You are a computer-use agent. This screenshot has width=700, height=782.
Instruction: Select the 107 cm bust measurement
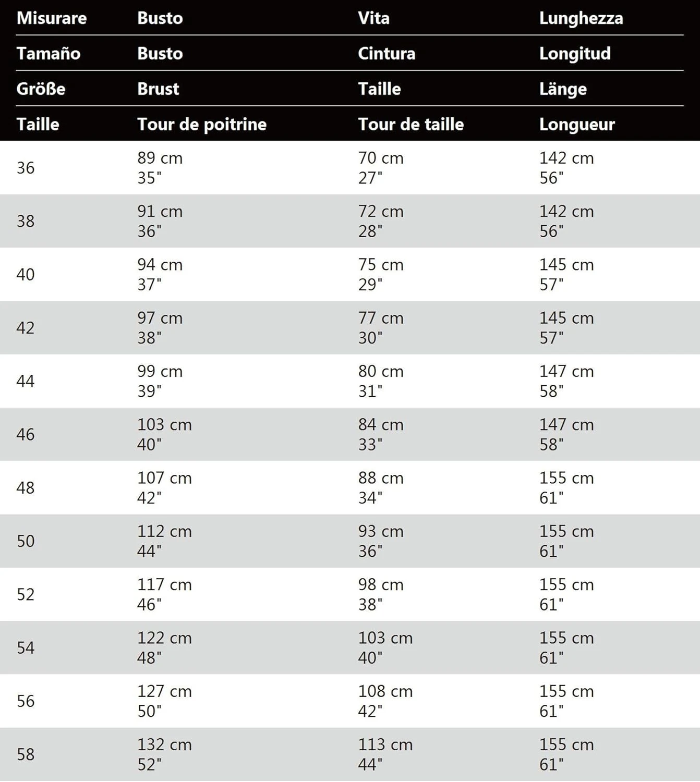[164, 478]
